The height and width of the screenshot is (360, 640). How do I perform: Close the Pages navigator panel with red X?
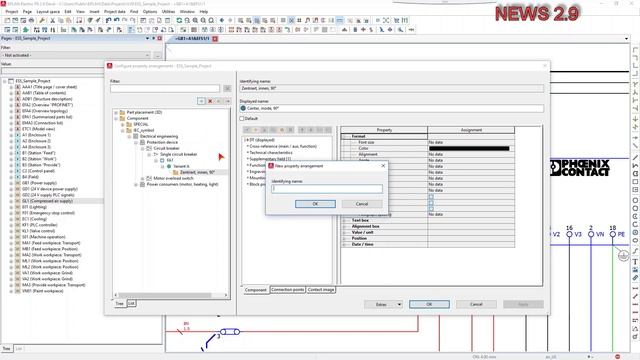coord(160,38)
